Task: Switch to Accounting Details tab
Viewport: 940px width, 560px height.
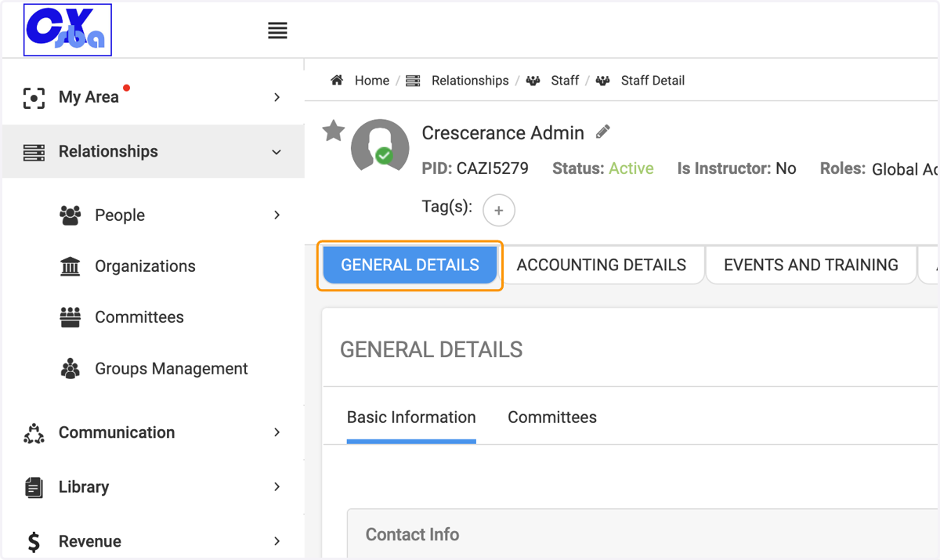Action: [x=602, y=266]
